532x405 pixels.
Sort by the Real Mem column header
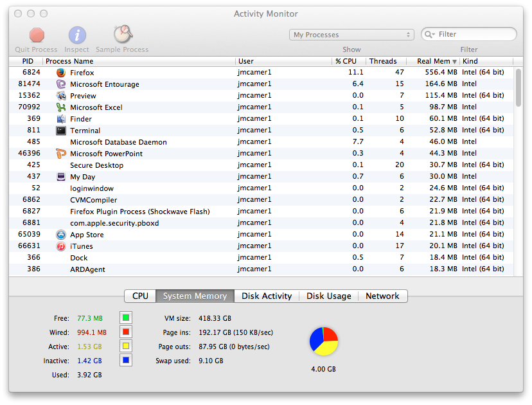pos(433,61)
